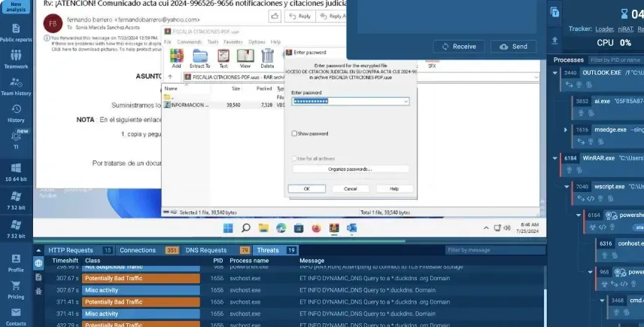644x327 pixels.
Task: Start a New analysis
Action: tap(16, 7)
